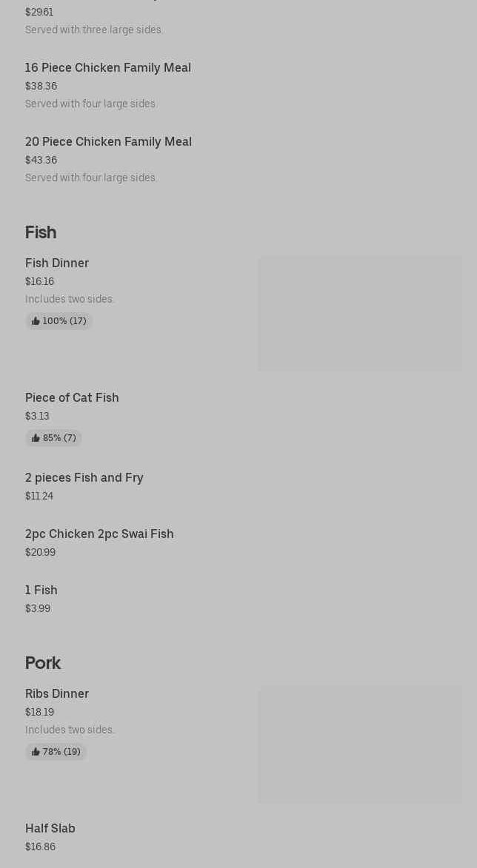Click the thumbs-up icon on Fish Dinner rating
Viewport: 477px width, 868px height.
(x=36, y=321)
